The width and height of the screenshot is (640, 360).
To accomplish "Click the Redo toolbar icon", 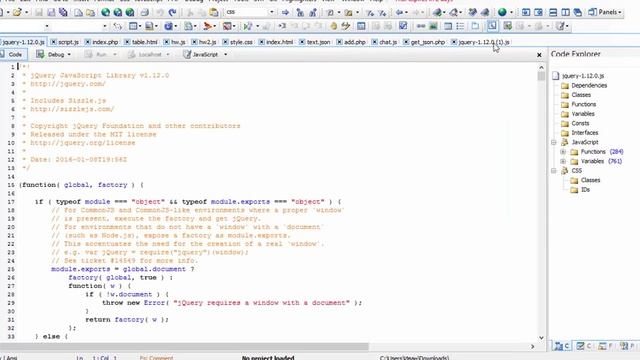I will 172,12.
